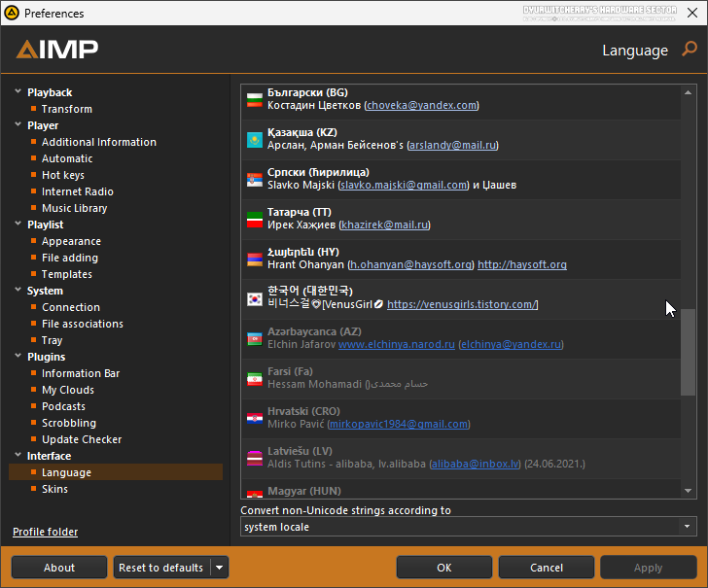
Task: Open Information Bar plugin settings
Action: point(81,373)
